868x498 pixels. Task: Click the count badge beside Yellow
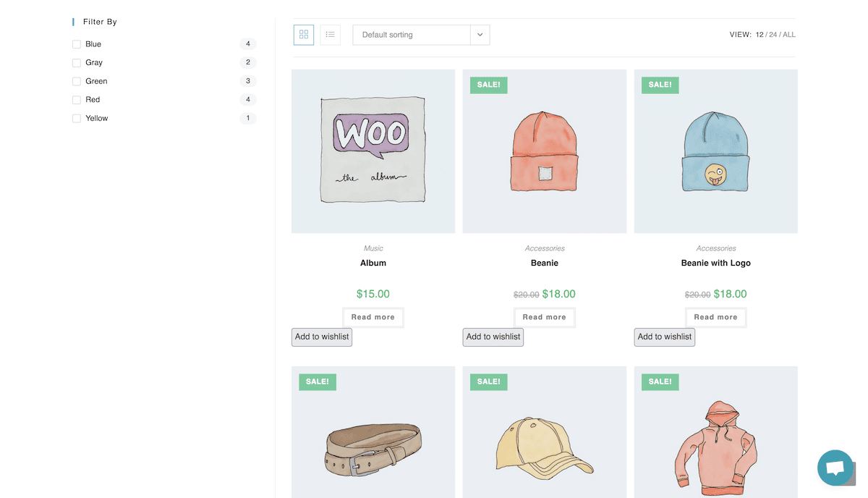pos(248,119)
